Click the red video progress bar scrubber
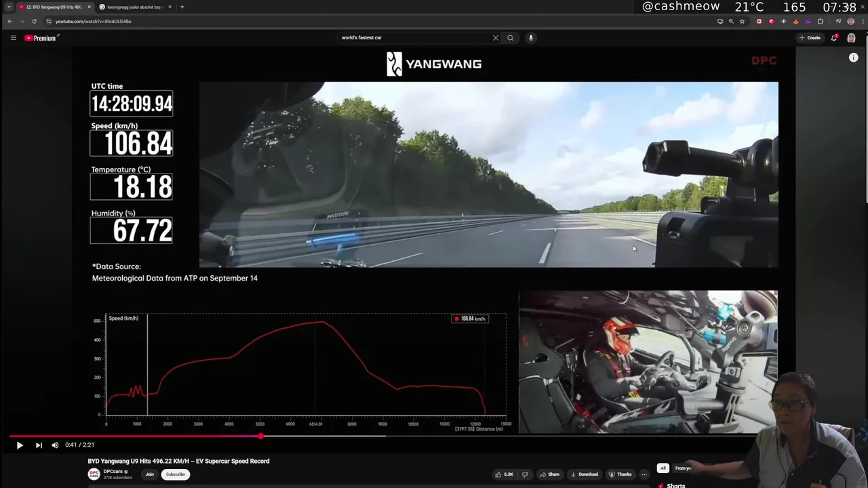 [x=260, y=436]
